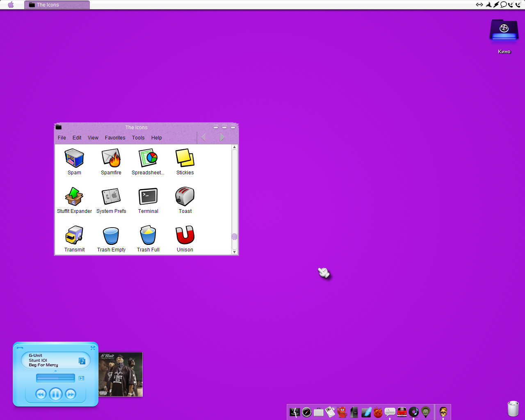Click the scrollbar up arrow
Viewport: 525px width, 420px height.
[x=235, y=147]
